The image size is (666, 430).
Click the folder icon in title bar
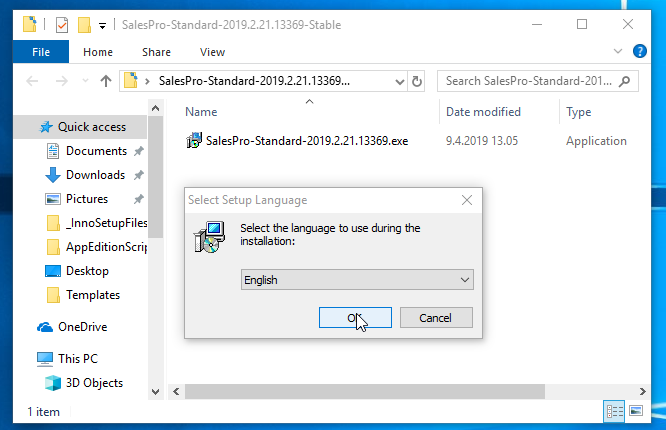[29, 24]
